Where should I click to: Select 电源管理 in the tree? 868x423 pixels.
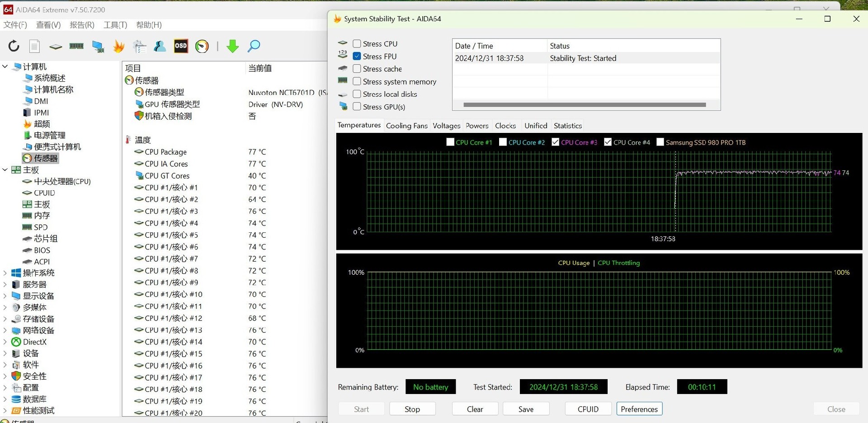(50, 135)
